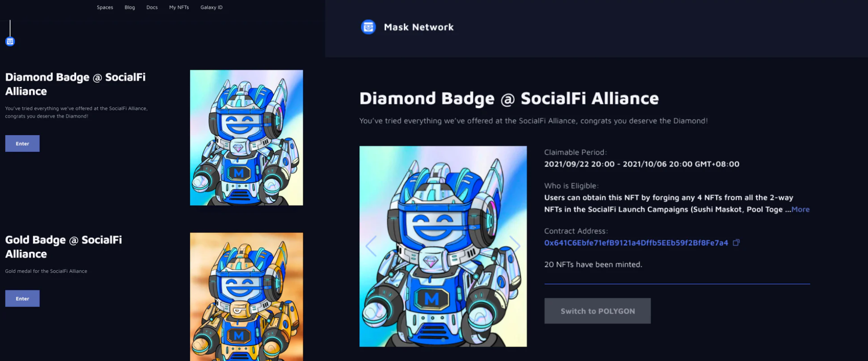Go to the Blog menu item

coord(130,7)
